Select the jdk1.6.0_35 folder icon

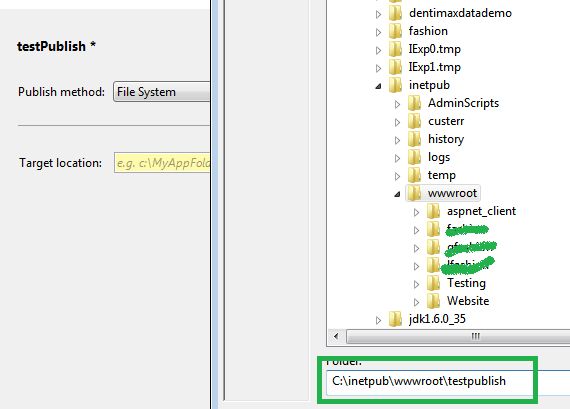tap(395, 319)
